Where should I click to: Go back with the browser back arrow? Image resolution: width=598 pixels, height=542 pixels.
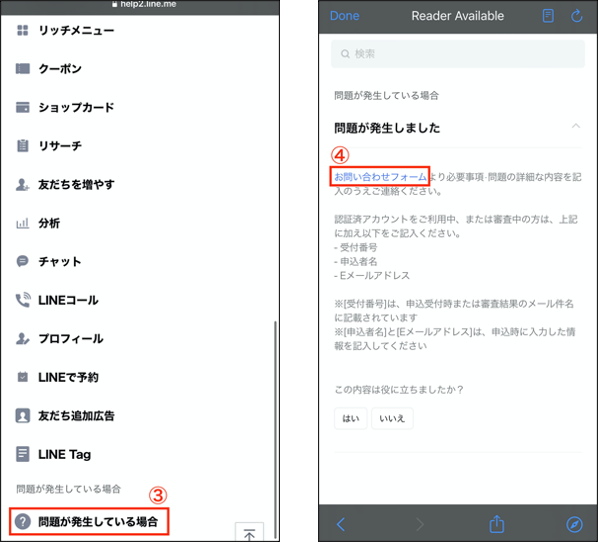(x=341, y=524)
